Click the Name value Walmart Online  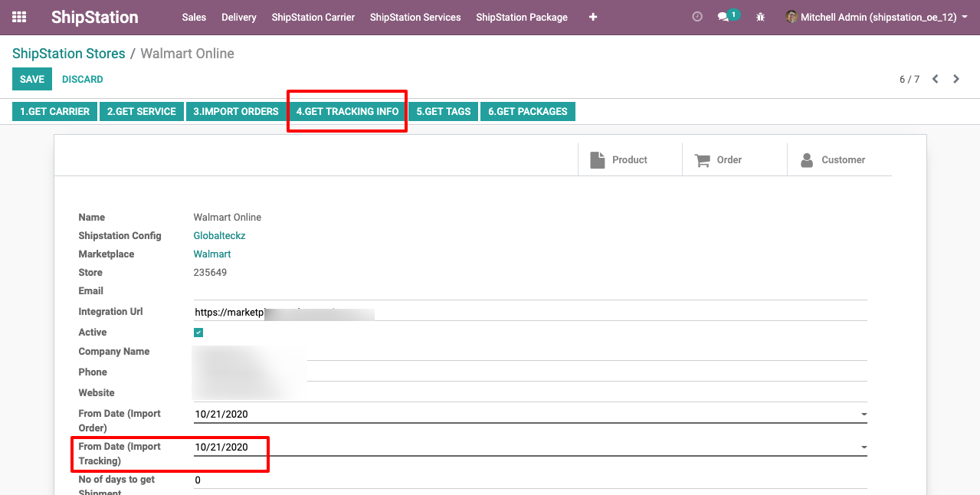pyautogui.click(x=228, y=218)
